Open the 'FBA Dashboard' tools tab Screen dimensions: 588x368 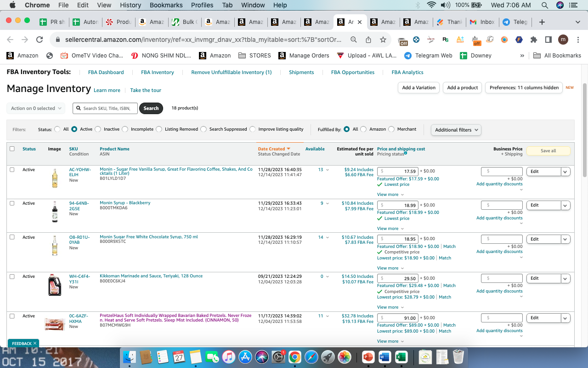coord(106,72)
